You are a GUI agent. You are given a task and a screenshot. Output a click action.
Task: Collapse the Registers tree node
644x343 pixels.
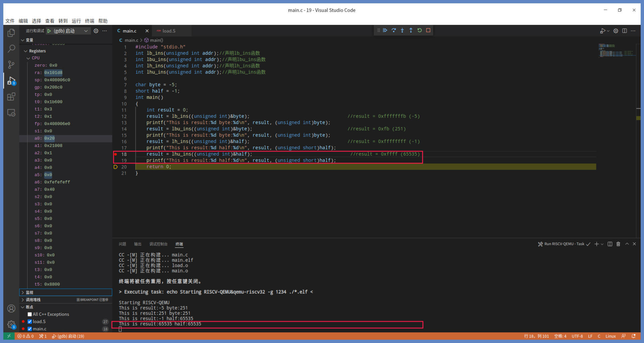(26, 51)
